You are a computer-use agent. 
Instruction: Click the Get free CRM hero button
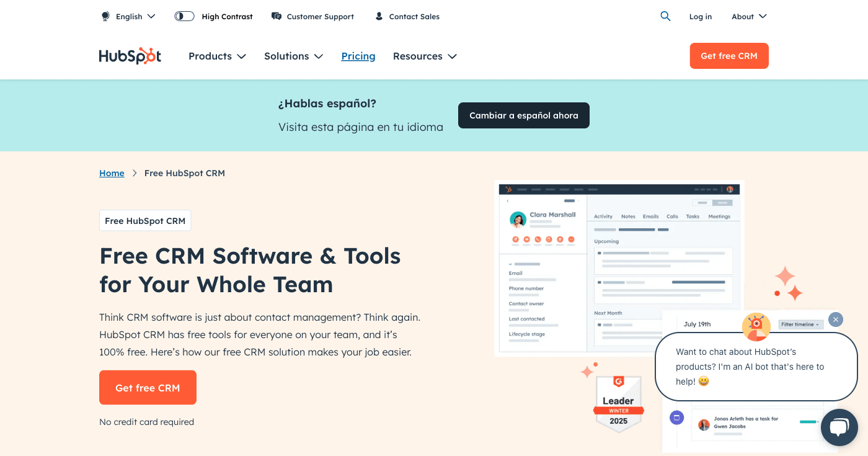(148, 387)
